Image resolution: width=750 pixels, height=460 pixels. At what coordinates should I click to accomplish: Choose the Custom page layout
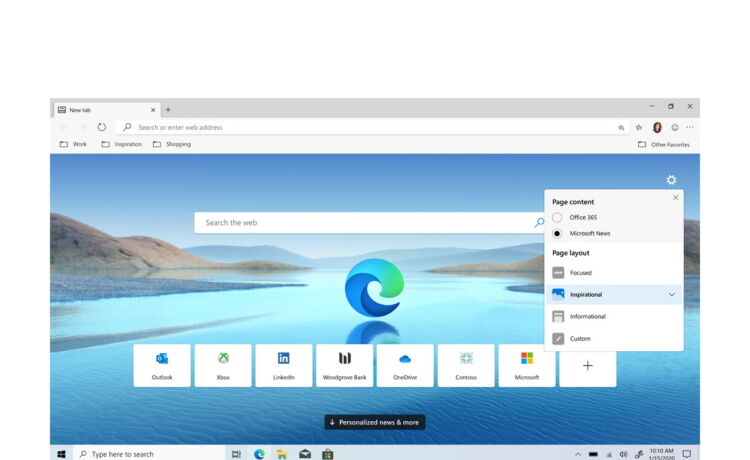pyautogui.click(x=614, y=339)
